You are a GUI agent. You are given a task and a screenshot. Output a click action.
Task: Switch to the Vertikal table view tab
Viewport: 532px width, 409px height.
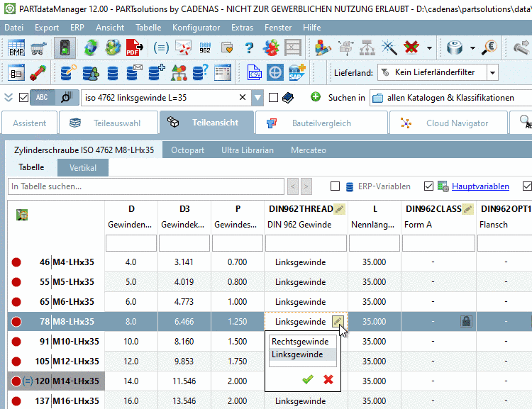pyautogui.click(x=82, y=168)
